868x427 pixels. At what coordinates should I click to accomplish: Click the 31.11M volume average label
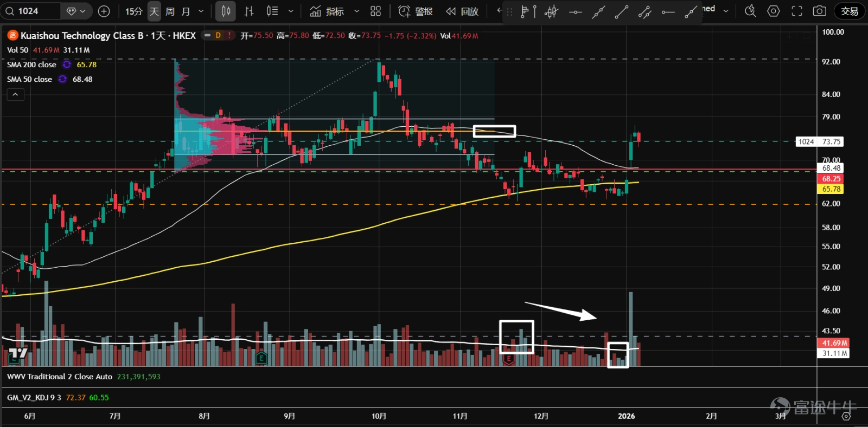[834, 353]
